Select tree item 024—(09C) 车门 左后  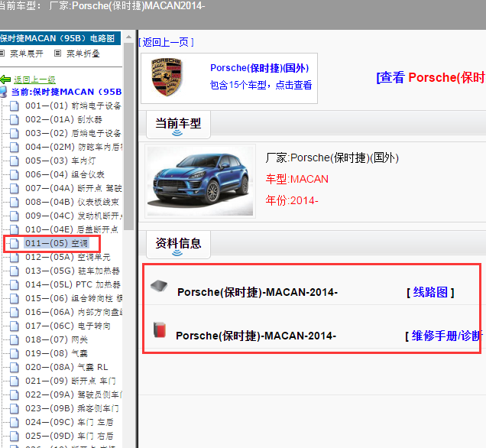(x=70, y=422)
